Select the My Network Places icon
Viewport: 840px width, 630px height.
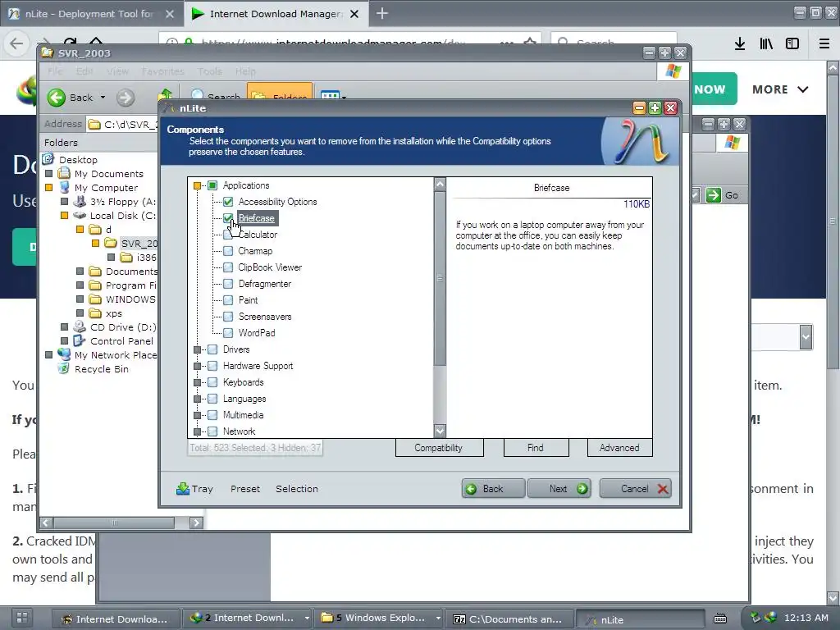(x=64, y=354)
